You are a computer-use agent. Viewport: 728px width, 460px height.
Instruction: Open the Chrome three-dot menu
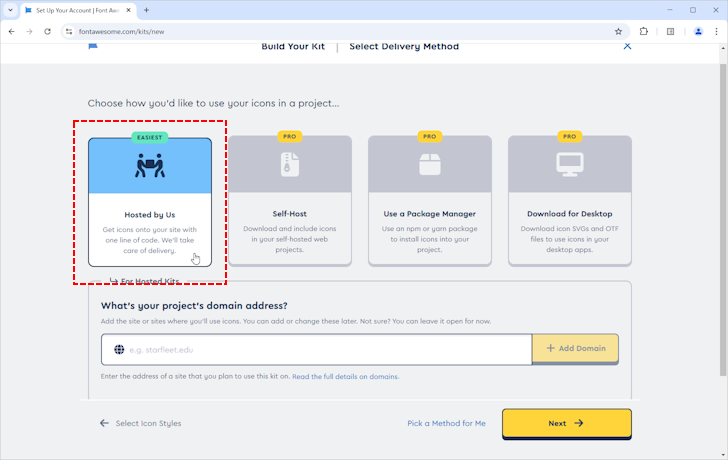716,31
